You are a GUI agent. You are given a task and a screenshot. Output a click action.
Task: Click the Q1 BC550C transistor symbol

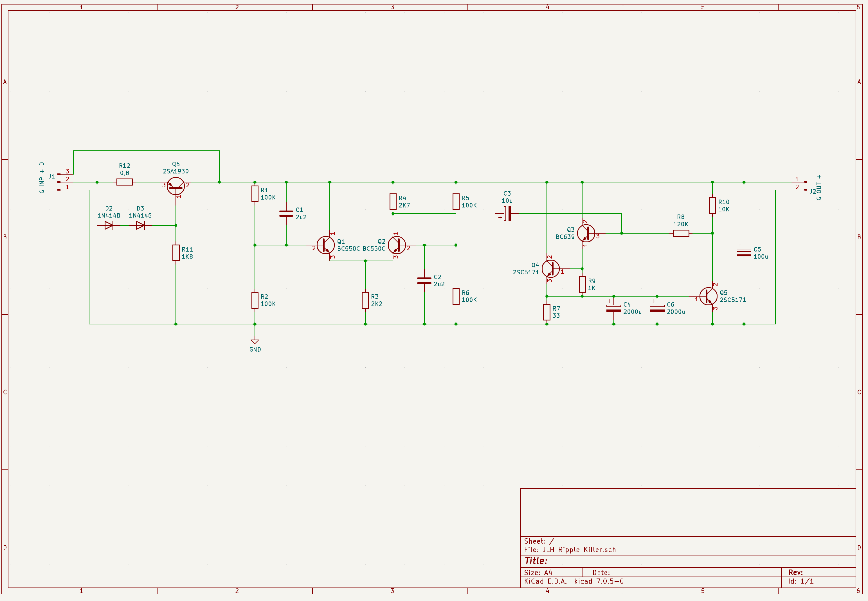[x=325, y=245]
